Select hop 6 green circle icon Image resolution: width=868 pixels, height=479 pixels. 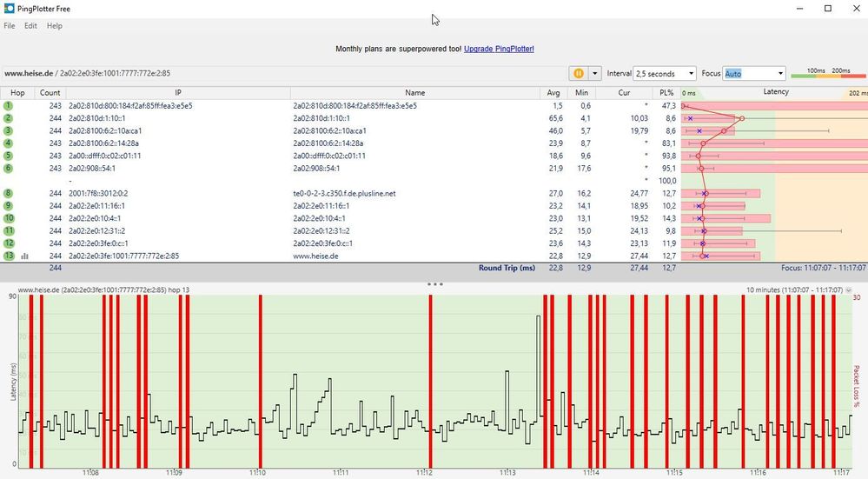(x=9, y=168)
